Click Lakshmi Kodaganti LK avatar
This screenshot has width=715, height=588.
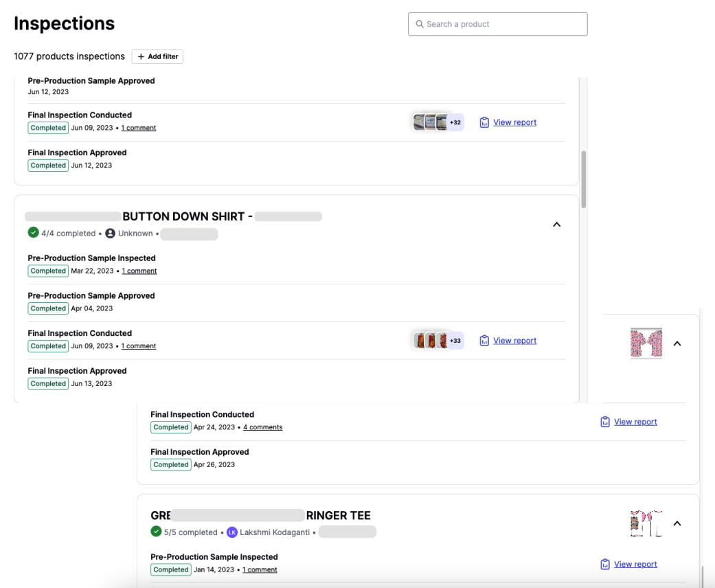click(232, 532)
